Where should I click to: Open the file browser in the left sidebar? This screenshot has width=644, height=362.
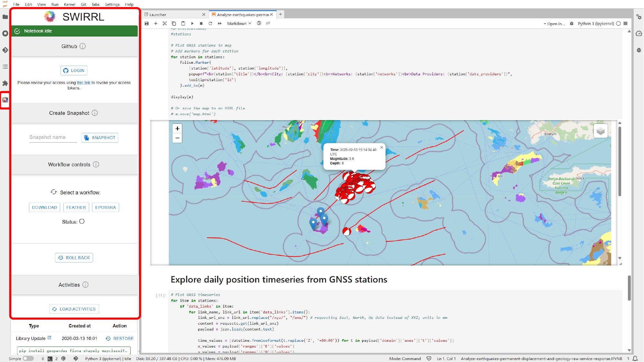pyautogui.click(x=5, y=17)
